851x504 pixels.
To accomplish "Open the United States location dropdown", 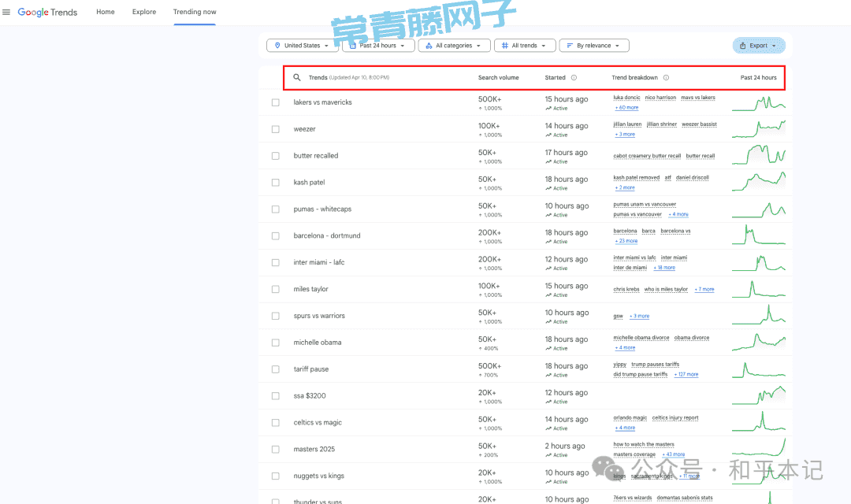I will pos(302,46).
